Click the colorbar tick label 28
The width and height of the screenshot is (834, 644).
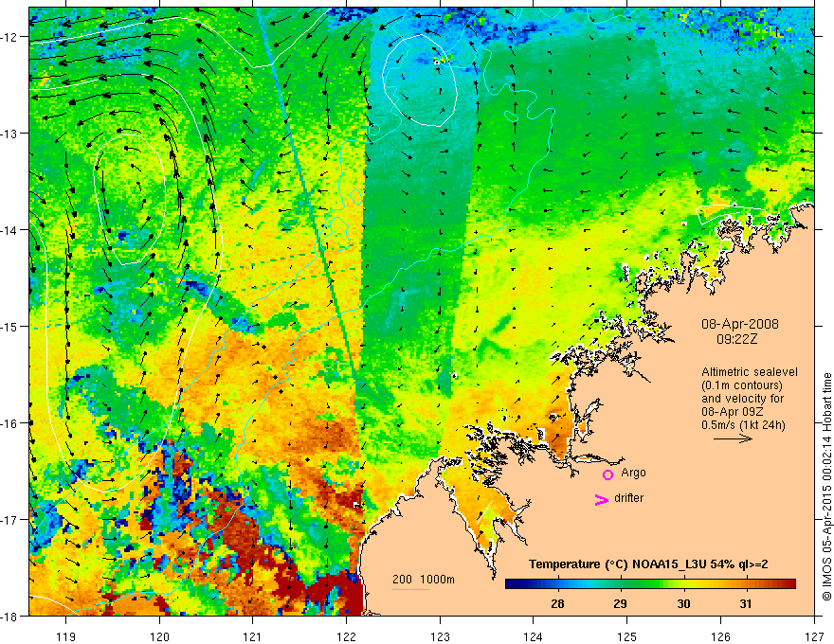pyautogui.click(x=557, y=603)
